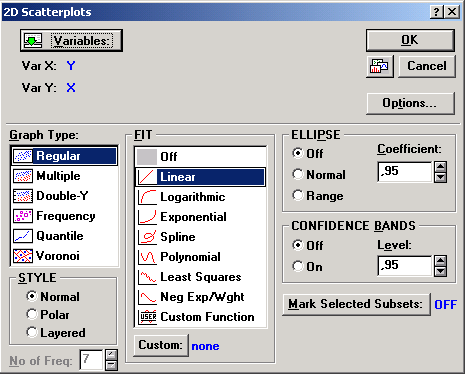Close the 2D Scatterplots dialog

tap(452, 12)
